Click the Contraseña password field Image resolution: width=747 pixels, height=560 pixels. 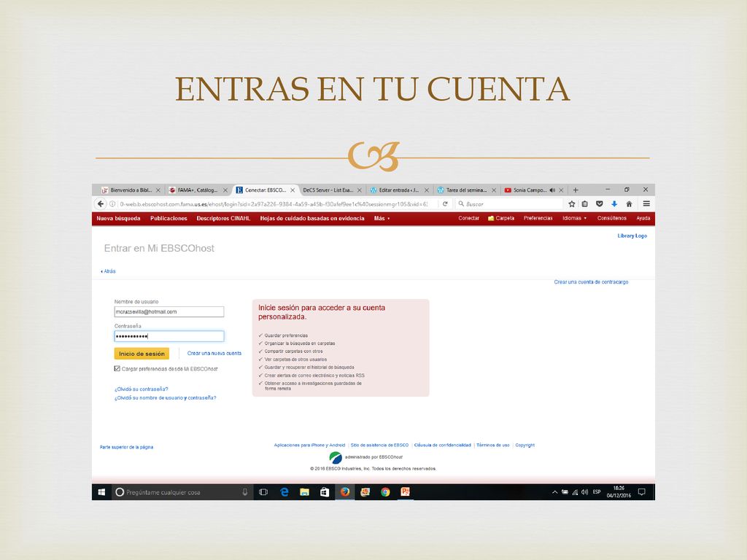tap(169, 336)
